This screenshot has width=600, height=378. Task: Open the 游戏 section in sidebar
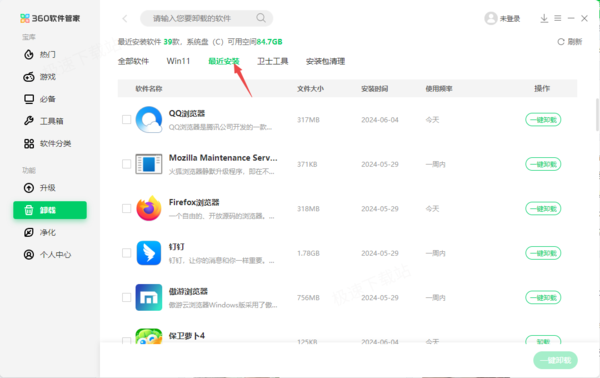[x=40, y=77]
